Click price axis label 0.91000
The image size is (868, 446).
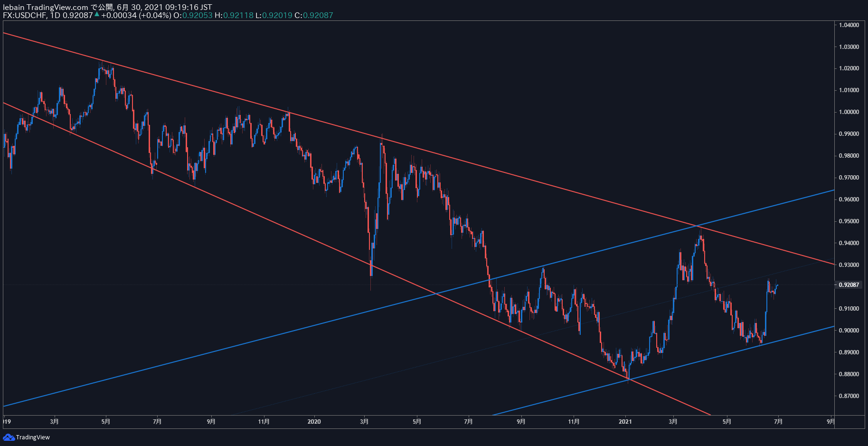point(849,309)
